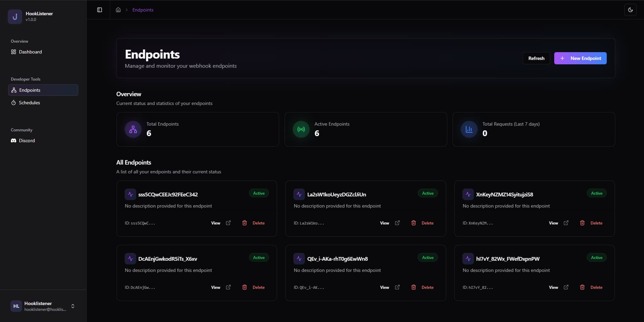Open Schedules in the sidebar
This screenshot has width=644, height=322.
tap(43, 103)
